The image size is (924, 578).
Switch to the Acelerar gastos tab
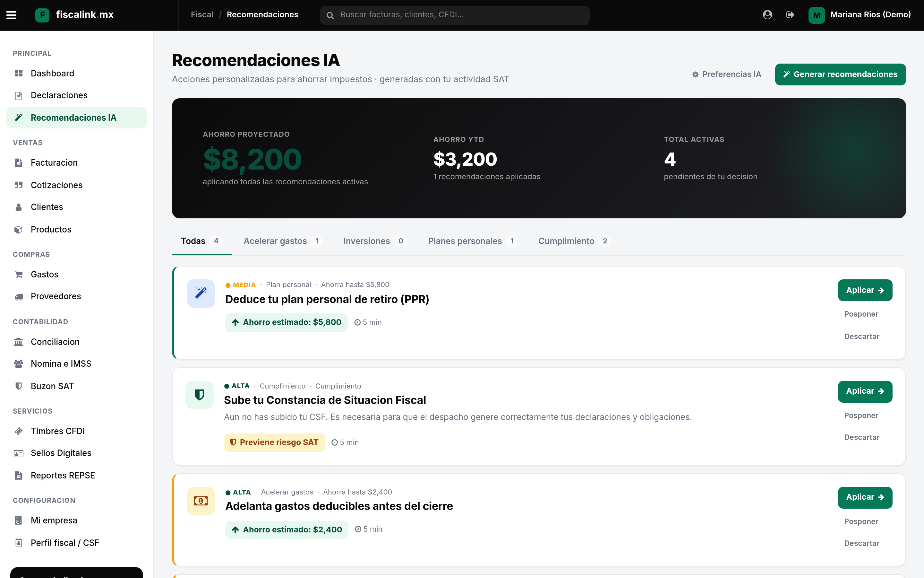pos(283,241)
